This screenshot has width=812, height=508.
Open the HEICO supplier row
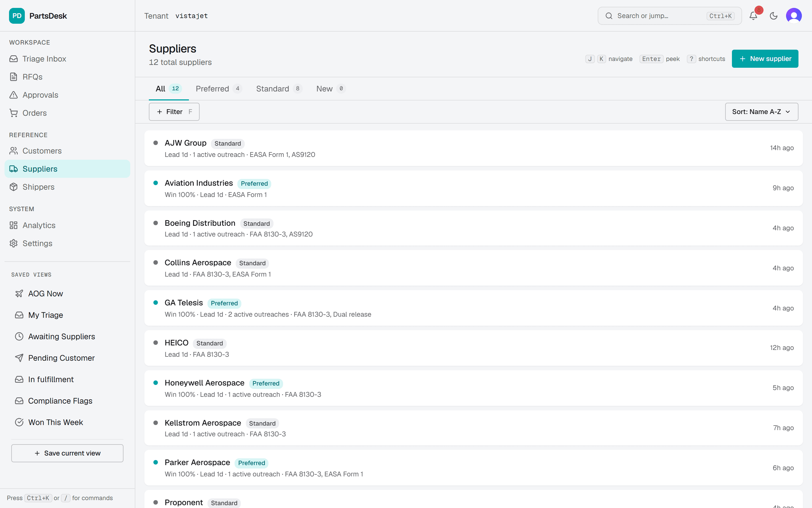(x=473, y=348)
